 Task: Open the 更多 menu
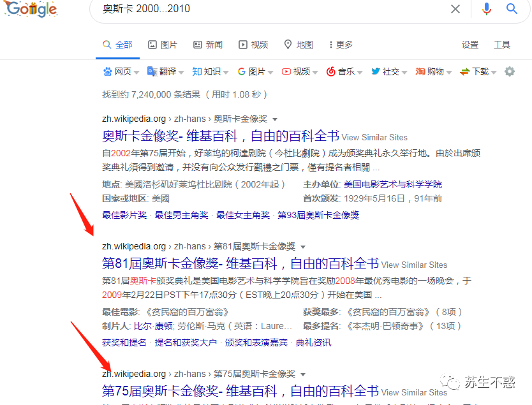341,45
